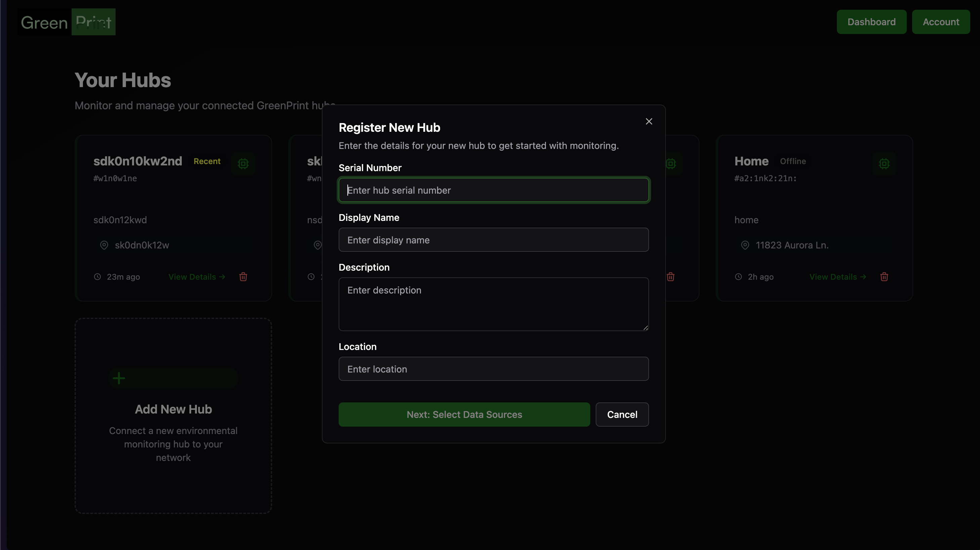
Task: Click the location pin next to 11823 Aurora Ln.
Action: (x=745, y=245)
